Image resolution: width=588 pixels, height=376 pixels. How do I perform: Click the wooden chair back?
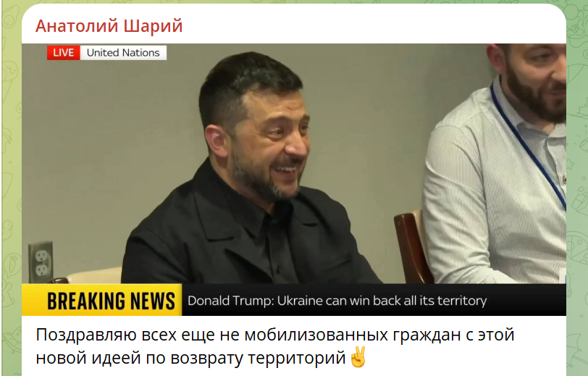tap(411, 247)
